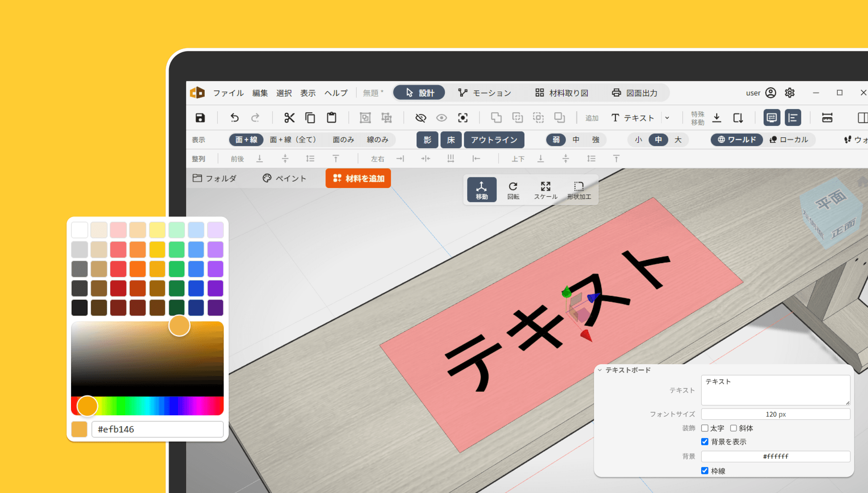Check the 斜体 italic checkbox
The height and width of the screenshot is (493, 868).
pyautogui.click(x=733, y=428)
